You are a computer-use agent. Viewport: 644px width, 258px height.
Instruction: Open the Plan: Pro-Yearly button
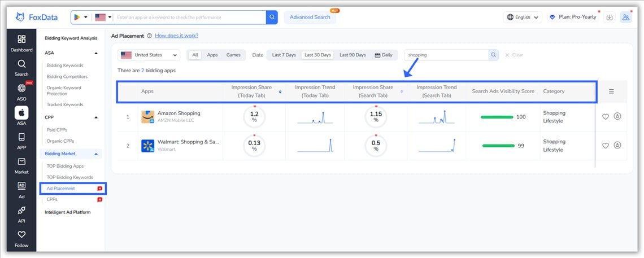572,18
